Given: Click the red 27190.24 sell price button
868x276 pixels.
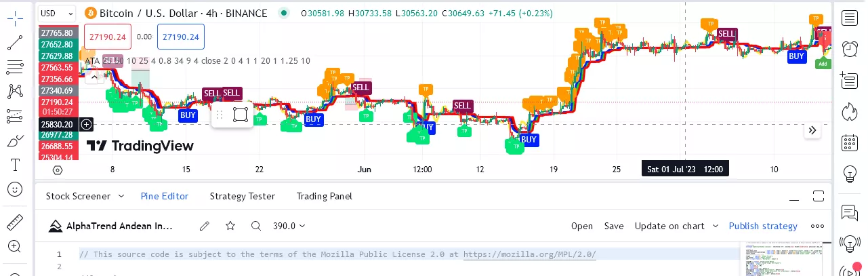Looking at the screenshot, I should [x=108, y=37].
